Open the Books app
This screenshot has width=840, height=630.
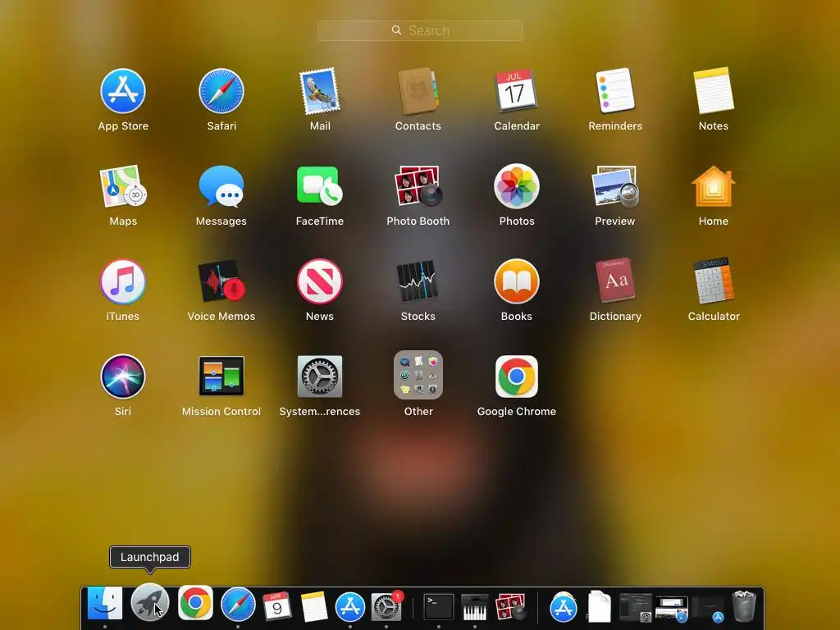(x=517, y=281)
